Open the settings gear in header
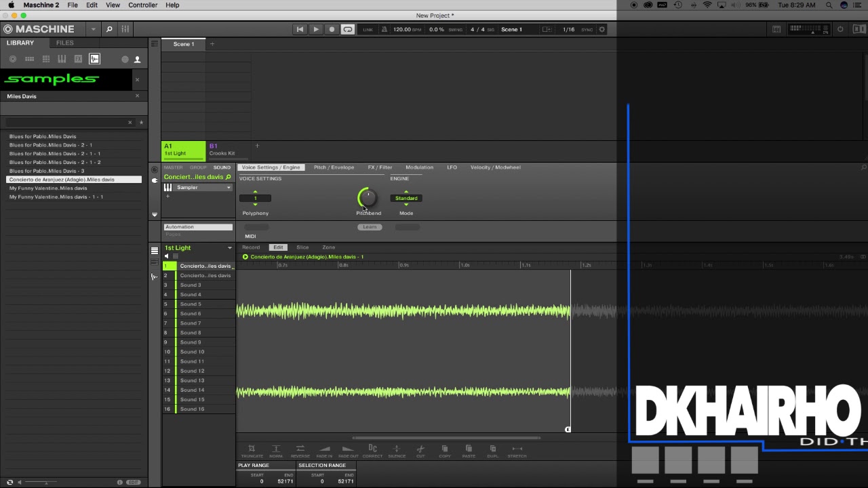This screenshot has width=868, height=488. (601, 29)
